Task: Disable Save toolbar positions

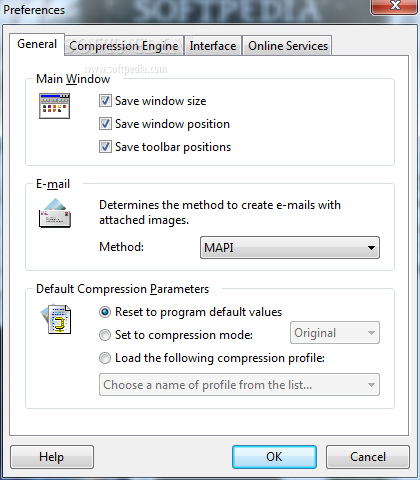Action: tap(105, 147)
